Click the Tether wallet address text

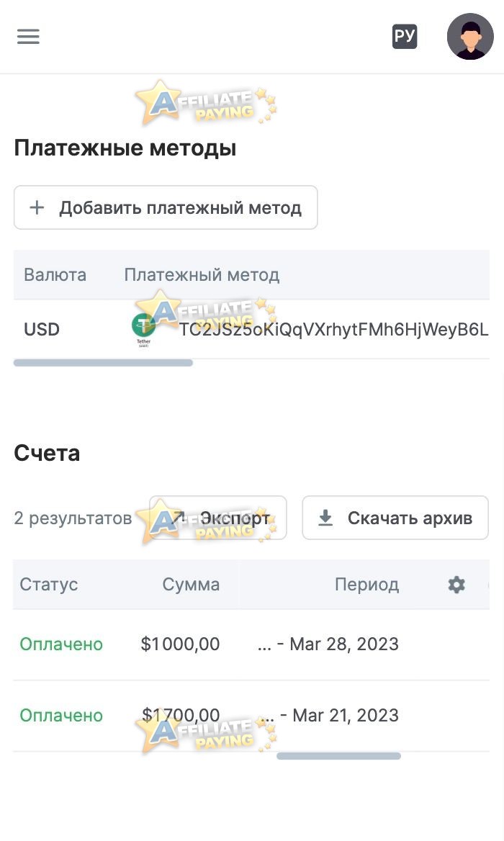[x=334, y=330]
